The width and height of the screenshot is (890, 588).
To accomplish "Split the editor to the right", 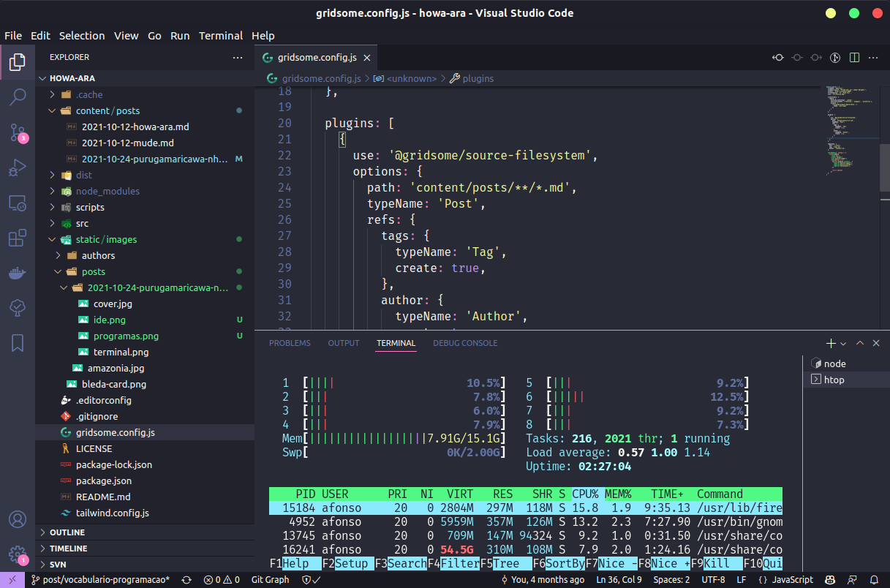I will [853, 58].
